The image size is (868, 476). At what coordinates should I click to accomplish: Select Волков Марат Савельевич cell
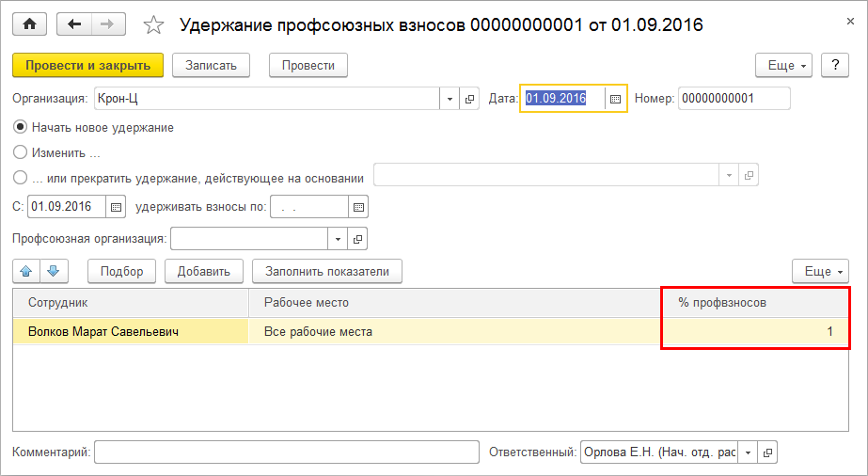(x=131, y=331)
